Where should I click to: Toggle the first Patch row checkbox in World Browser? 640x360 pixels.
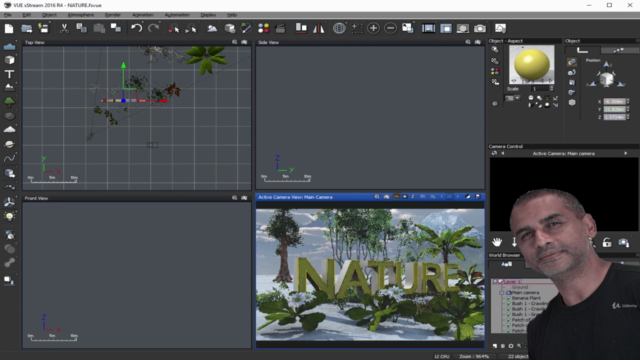click(x=509, y=320)
